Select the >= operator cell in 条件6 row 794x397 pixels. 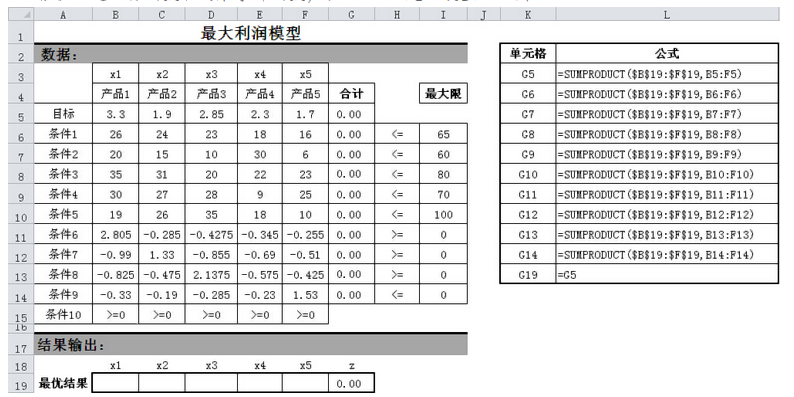click(x=397, y=234)
